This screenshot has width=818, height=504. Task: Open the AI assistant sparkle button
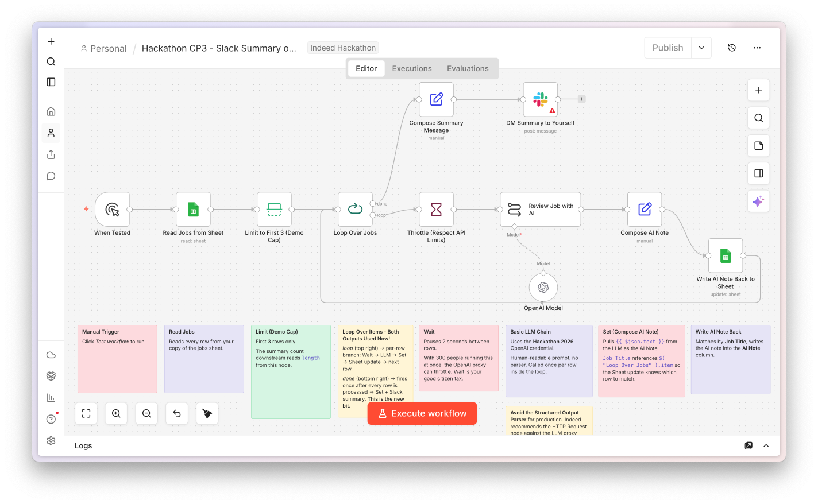759,201
